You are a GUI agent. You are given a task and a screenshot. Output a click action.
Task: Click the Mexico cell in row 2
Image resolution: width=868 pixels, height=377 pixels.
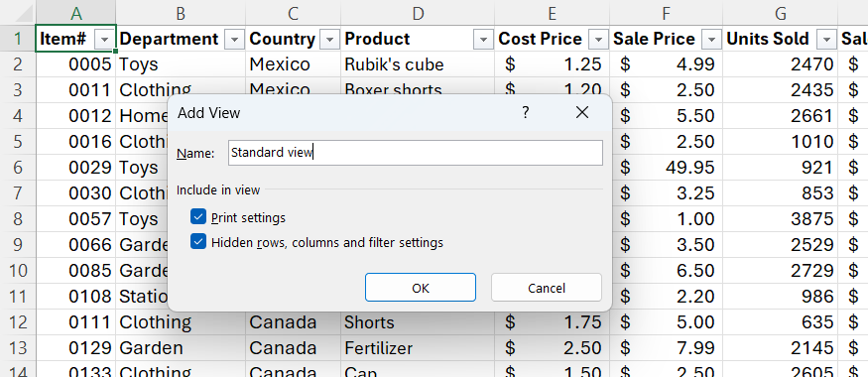point(294,64)
